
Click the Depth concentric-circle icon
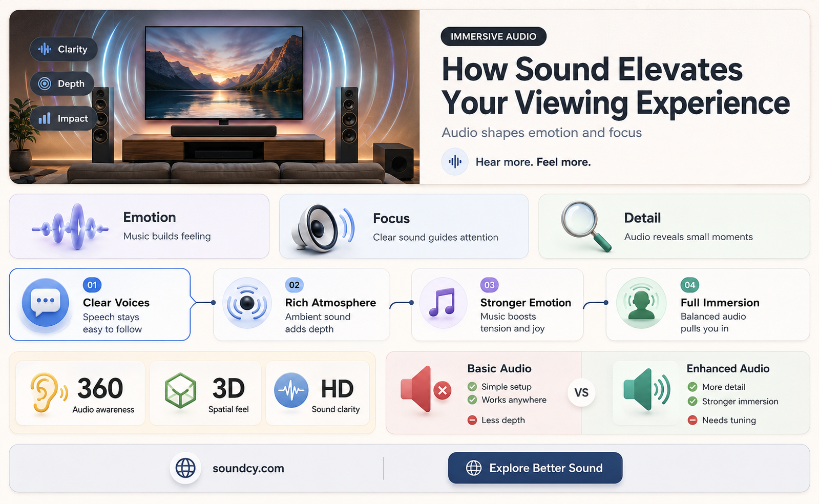click(x=45, y=83)
